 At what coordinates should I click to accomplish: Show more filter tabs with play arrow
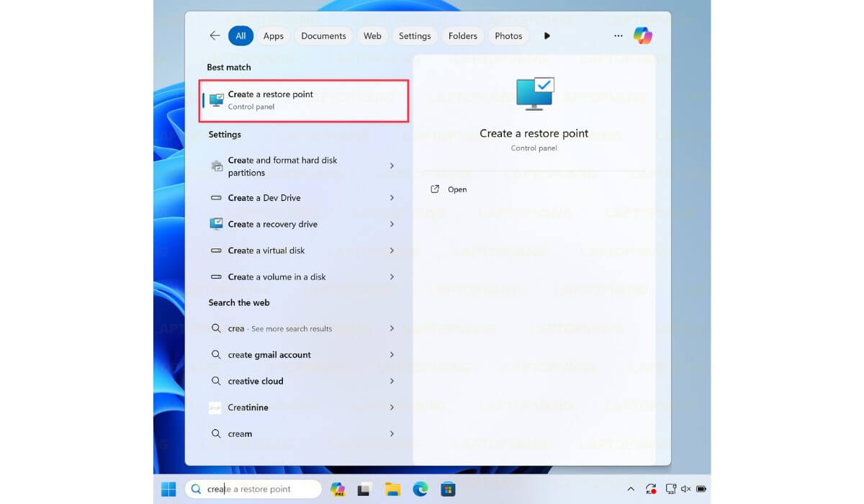547,36
